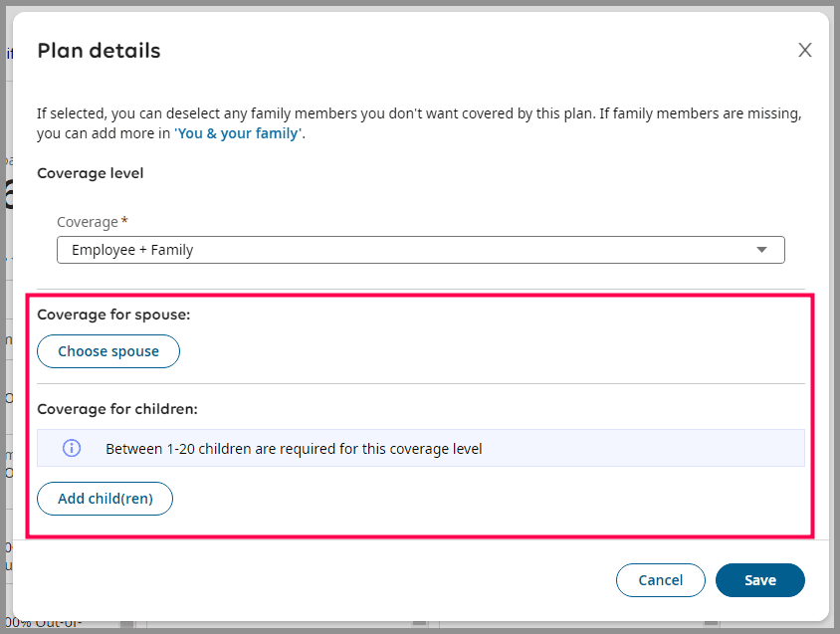The width and height of the screenshot is (840, 634).
Task: Click the Coverage dropdown arrow
Action: pyautogui.click(x=761, y=250)
